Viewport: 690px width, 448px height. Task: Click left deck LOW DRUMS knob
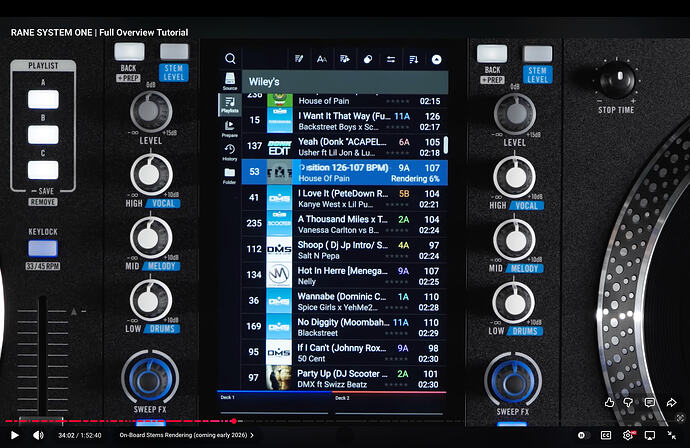coord(150,301)
